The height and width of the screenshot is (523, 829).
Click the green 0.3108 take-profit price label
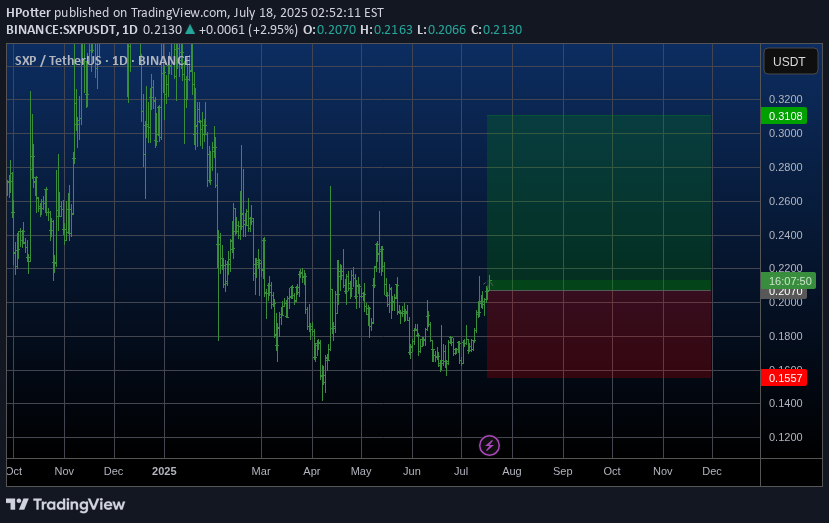[x=784, y=116]
